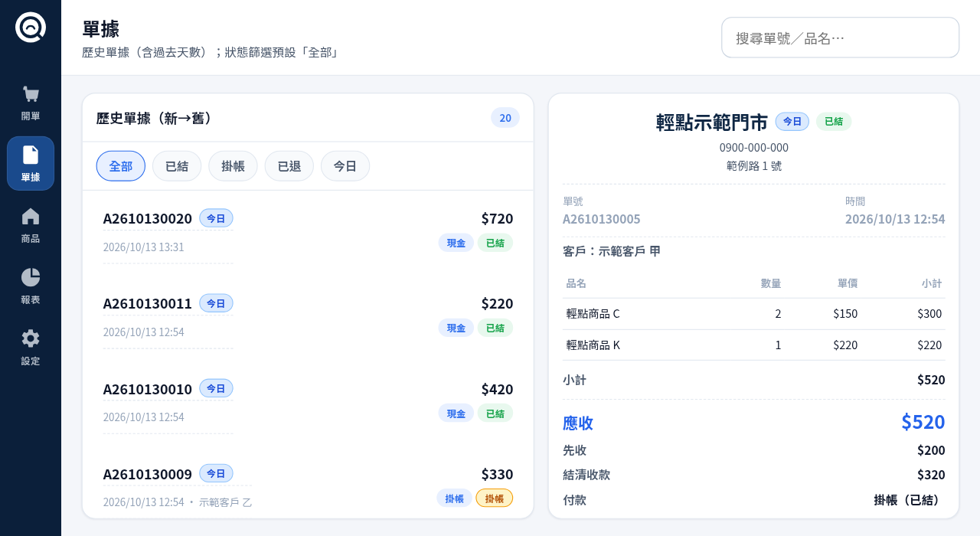Click the $720 amount in list
980x536 pixels.
pyautogui.click(x=497, y=218)
